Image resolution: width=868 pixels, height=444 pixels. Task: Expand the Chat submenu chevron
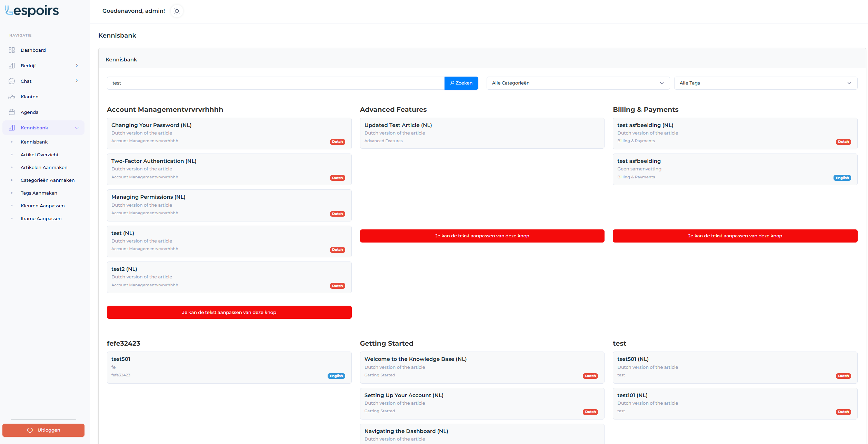77,81
